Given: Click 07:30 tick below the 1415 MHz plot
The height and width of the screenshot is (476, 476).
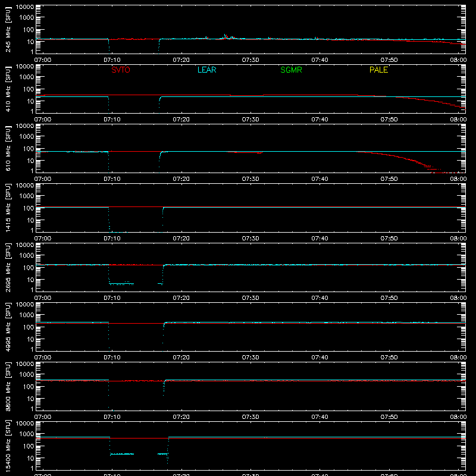Looking at the screenshot, I should [x=250, y=239].
